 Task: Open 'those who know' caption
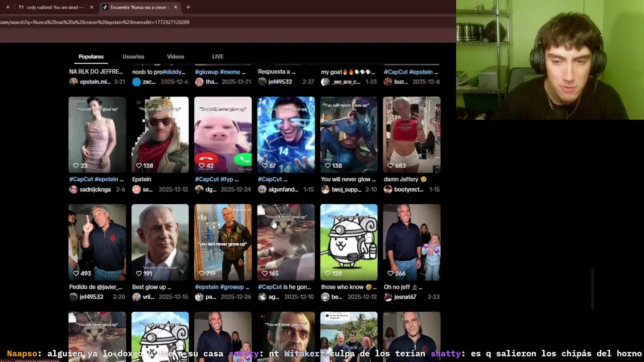349,287
